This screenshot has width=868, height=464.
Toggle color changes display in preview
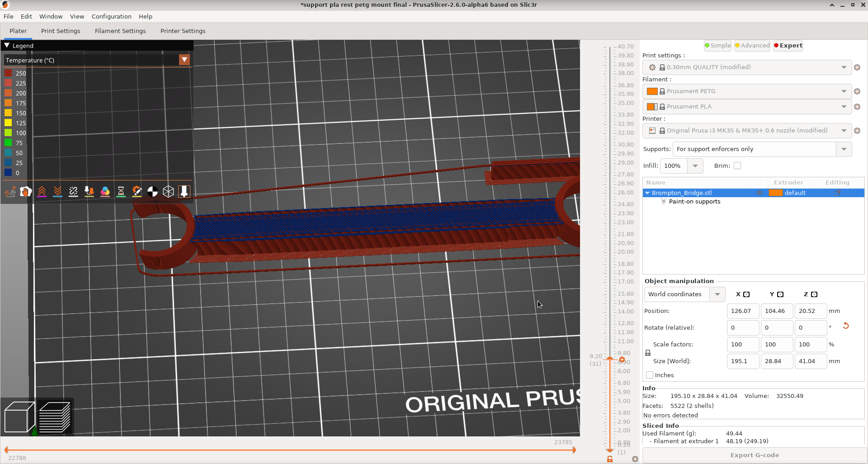pos(105,191)
